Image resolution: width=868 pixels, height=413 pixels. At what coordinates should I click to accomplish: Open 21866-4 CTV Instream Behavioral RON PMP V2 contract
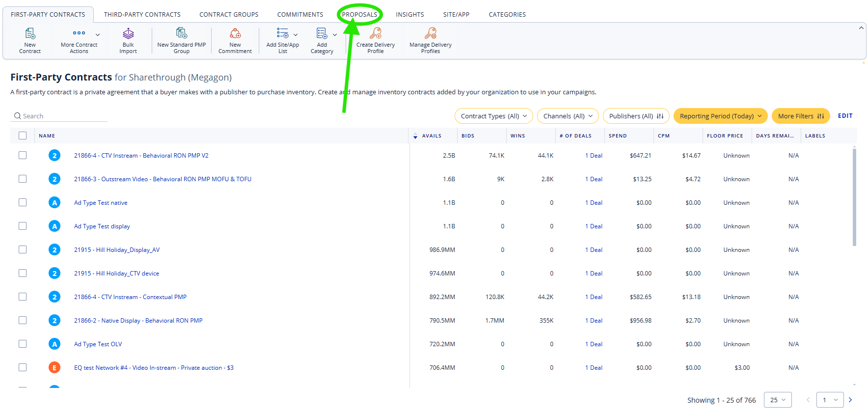(141, 156)
